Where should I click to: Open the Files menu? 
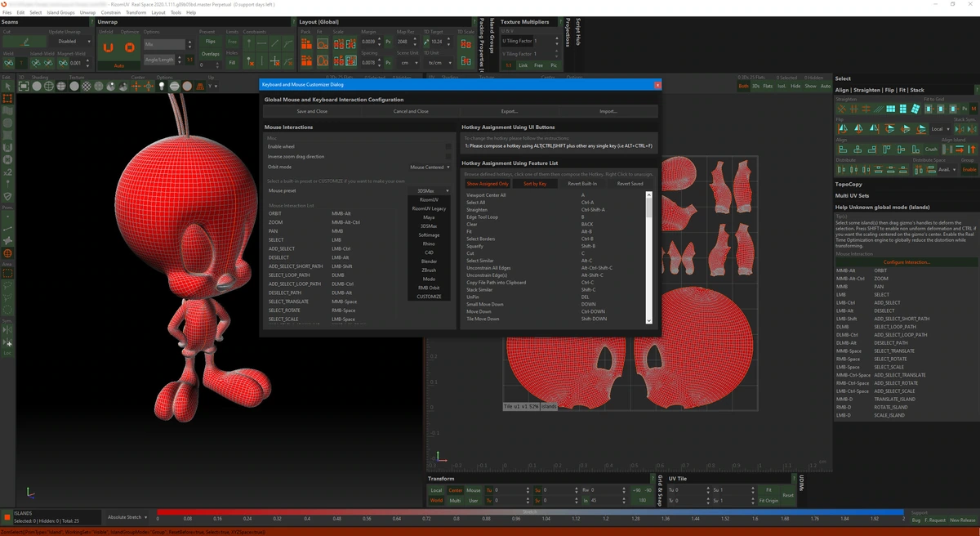tap(7, 12)
